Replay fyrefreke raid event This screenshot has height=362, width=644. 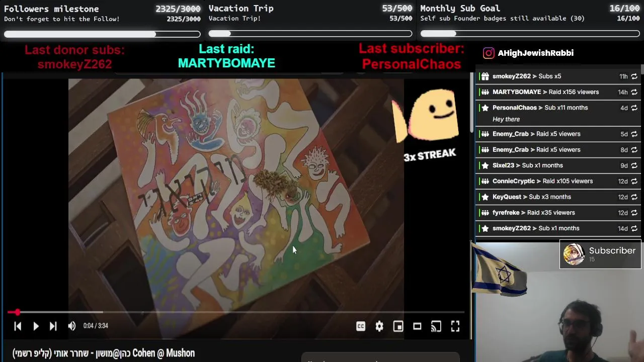[x=634, y=213]
